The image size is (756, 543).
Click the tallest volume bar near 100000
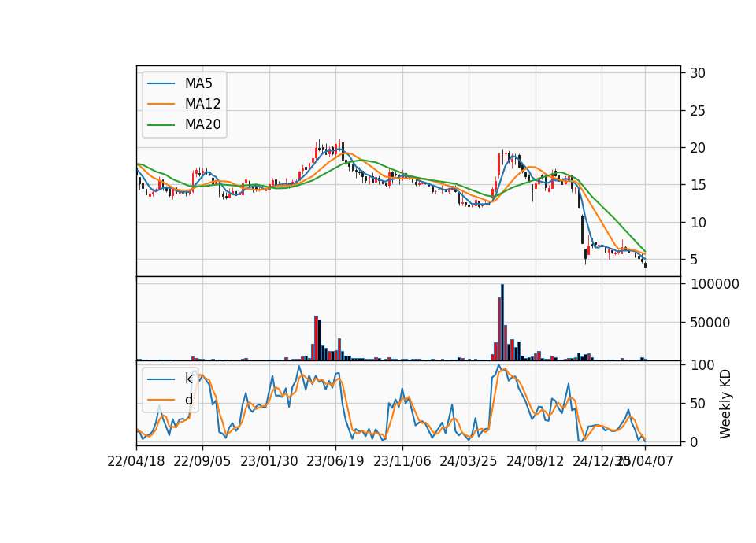click(502, 323)
